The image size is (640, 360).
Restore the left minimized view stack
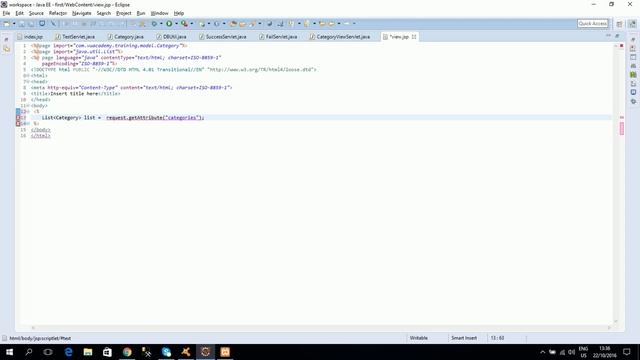(7, 40)
